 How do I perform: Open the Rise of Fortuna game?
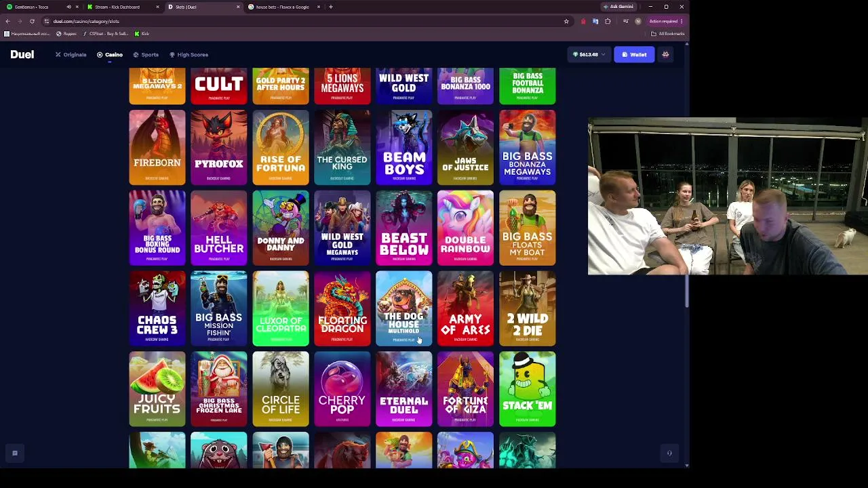tap(281, 147)
